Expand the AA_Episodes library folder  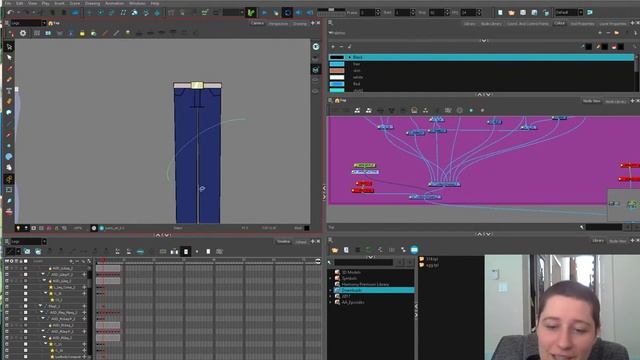(331, 302)
